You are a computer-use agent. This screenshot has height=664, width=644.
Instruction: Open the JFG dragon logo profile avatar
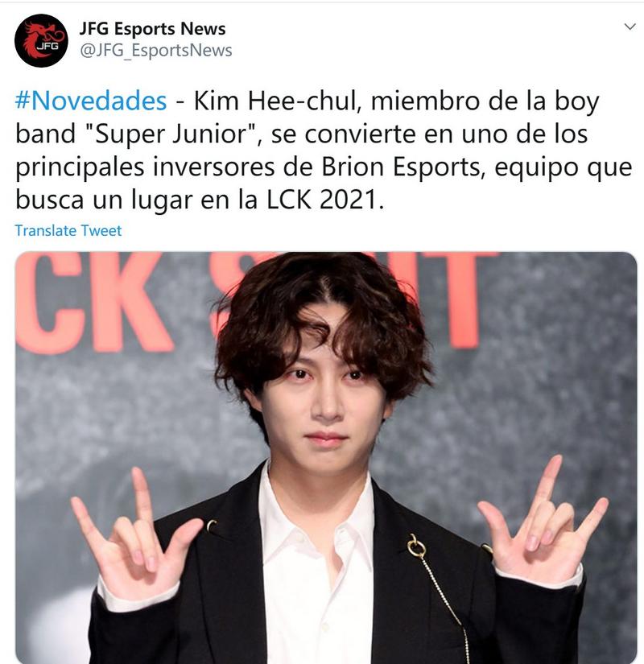pyautogui.click(x=41, y=41)
